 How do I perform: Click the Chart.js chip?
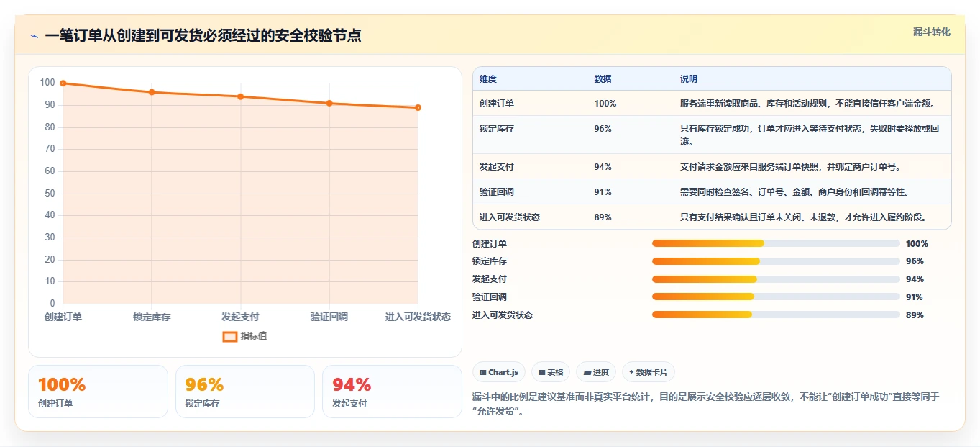tap(499, 372)
